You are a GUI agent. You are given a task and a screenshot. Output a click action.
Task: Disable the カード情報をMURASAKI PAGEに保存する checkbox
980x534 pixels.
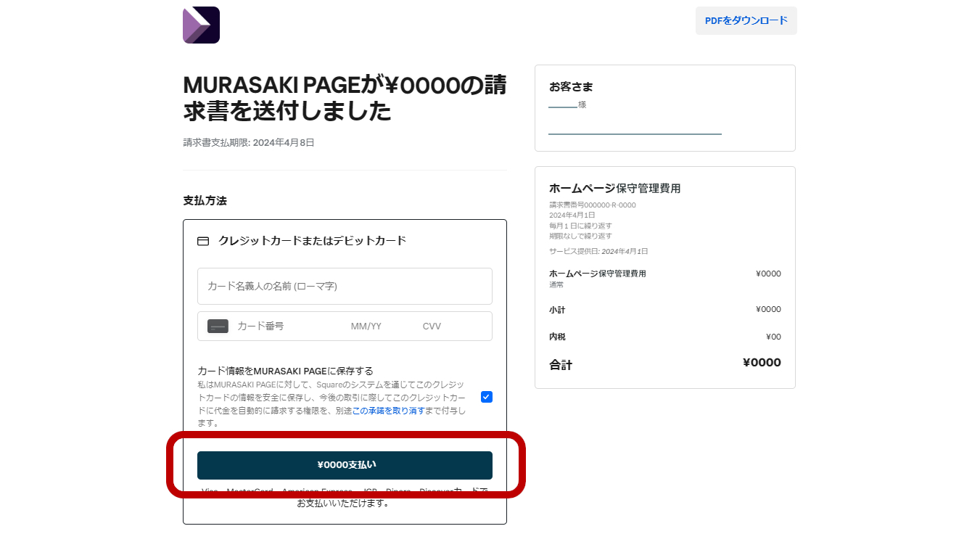point(486,397)
